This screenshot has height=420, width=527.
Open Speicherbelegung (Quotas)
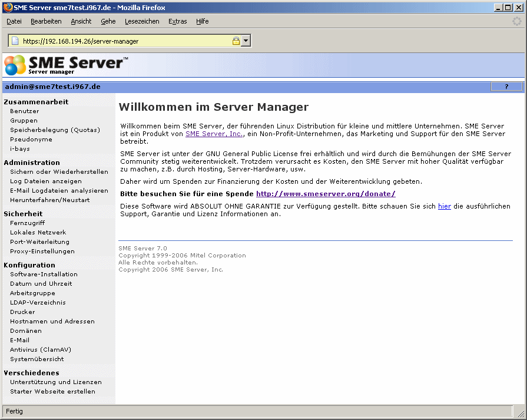tap(55, 130)
